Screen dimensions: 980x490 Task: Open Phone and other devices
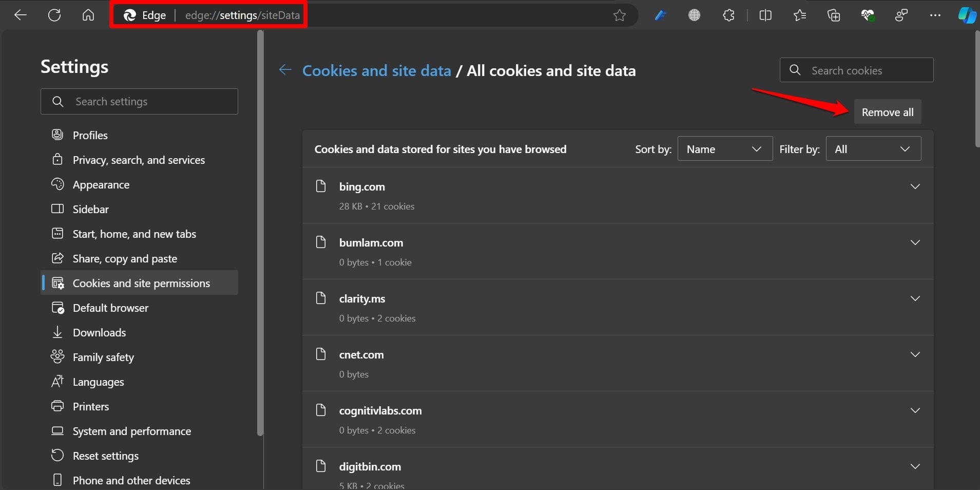pyautogui.click(x=139, y=480)
